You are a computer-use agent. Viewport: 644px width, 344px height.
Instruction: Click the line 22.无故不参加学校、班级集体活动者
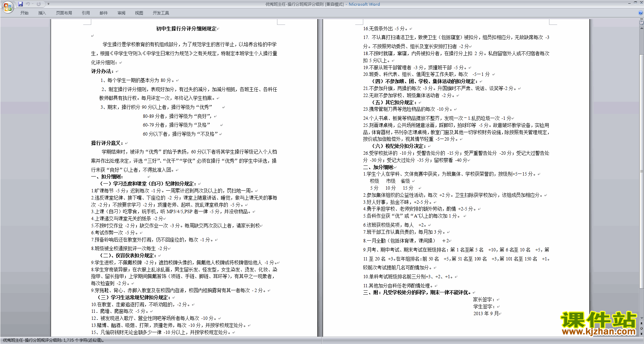(409, 96)
